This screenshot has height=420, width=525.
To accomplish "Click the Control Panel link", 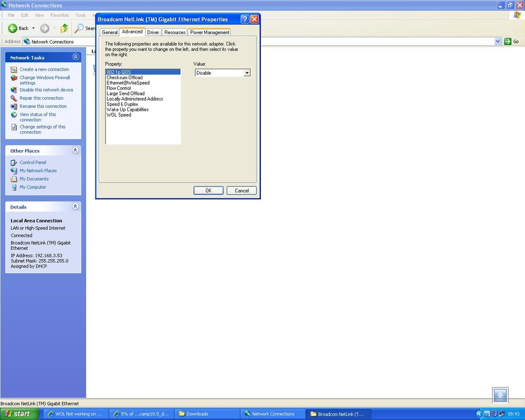I will point(33,162).
